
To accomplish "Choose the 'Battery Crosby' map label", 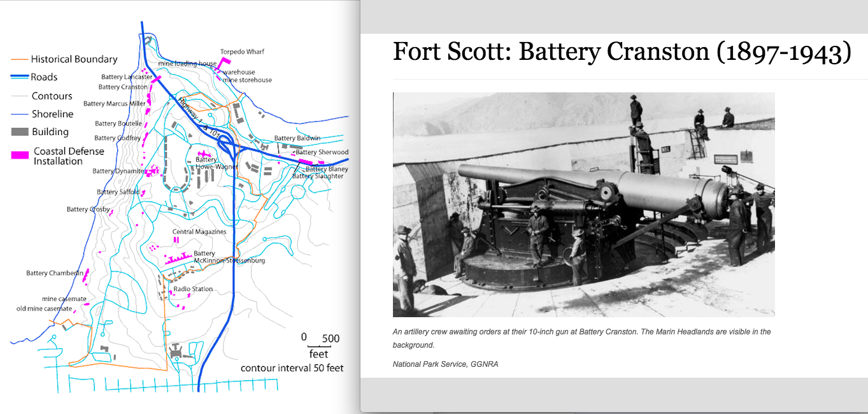I will click(89, 209).
